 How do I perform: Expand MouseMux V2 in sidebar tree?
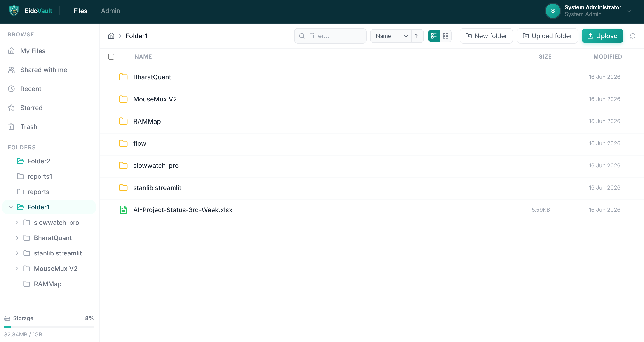17,269
